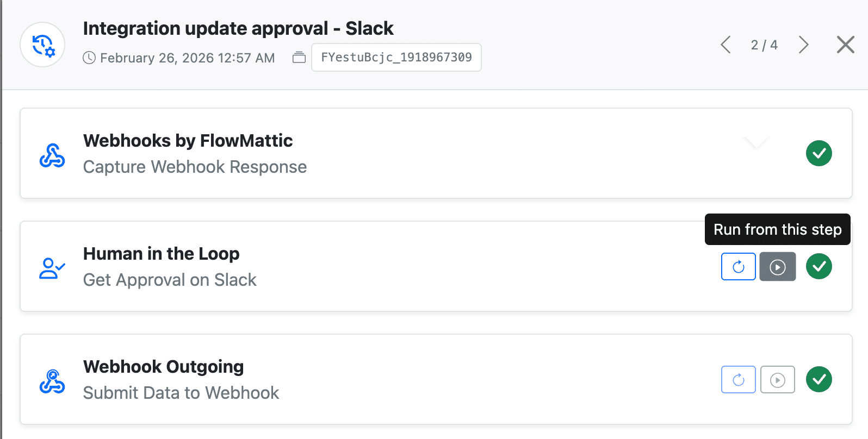Open the previous task with the left chevron

tap(726, 45)
